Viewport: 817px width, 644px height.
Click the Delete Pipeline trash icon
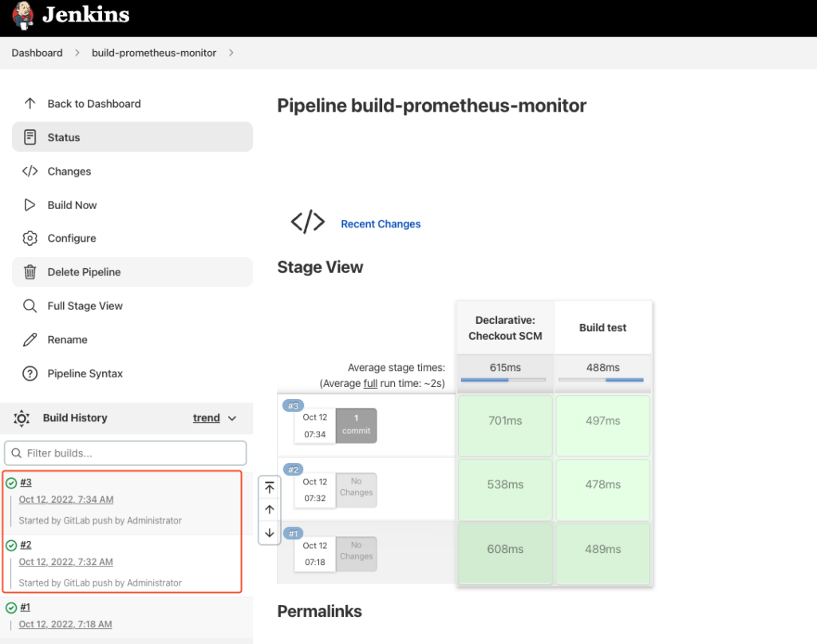(x=30, y=272)
